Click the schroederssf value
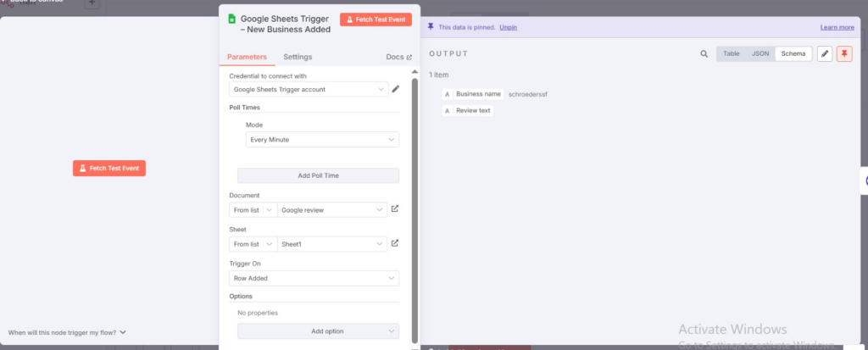This screenshot has height=350, width=868. pyautogui.click(x=528, y=94)
